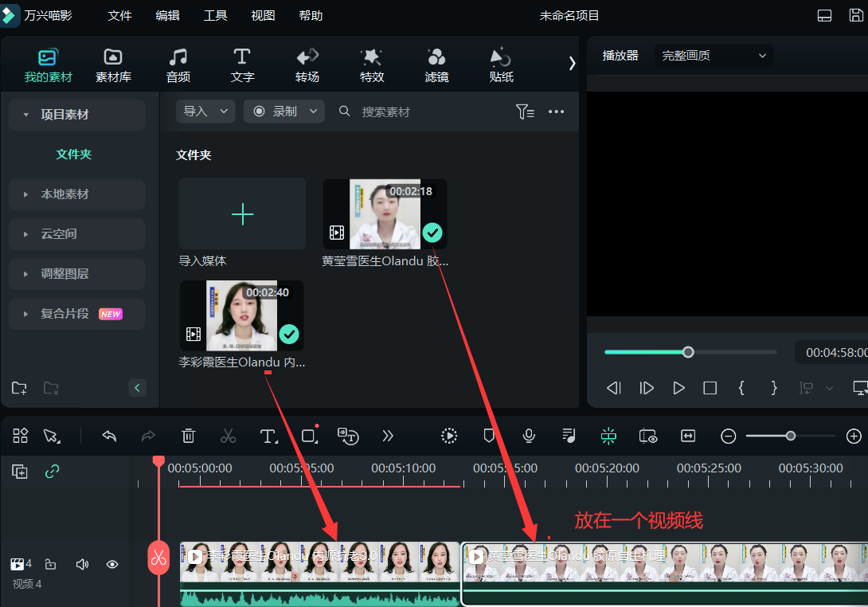The height and width of the screenshot is (607, 868).
Task: Click the split scissors tool in timeline toolbar
Action: [x=229, y=436]
